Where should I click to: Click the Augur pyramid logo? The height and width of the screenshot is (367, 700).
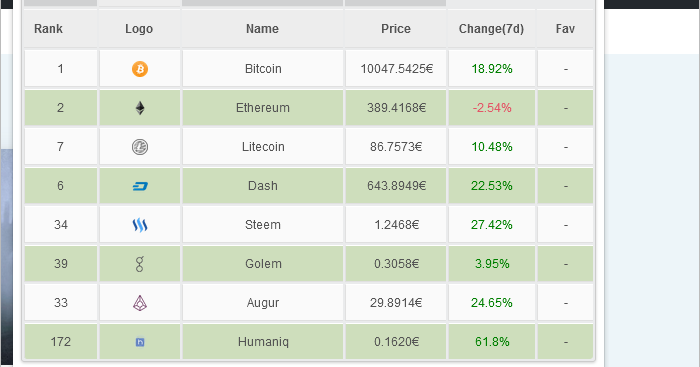140,303
